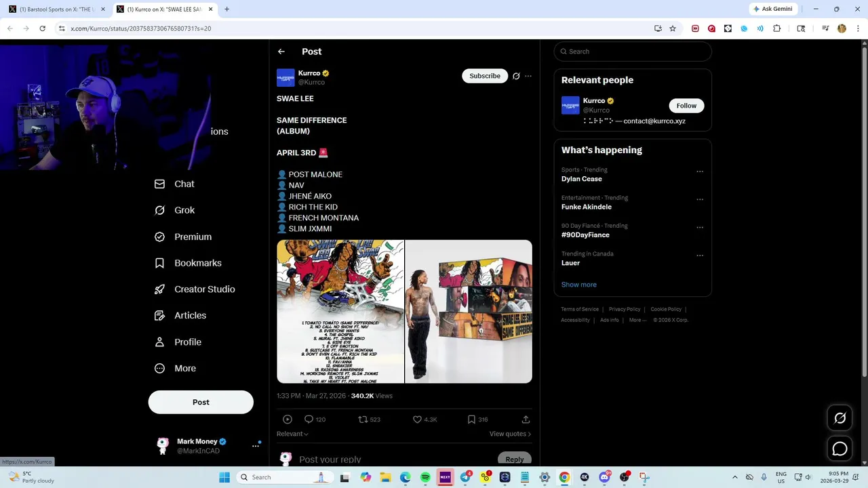Open the Chrome extensions puzzle icon
Screen dimensions: 868x488
(776, 28)
